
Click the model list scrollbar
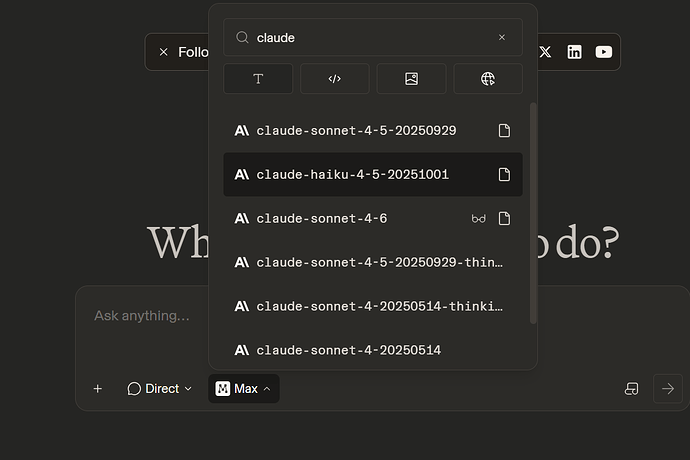(533, 213)
